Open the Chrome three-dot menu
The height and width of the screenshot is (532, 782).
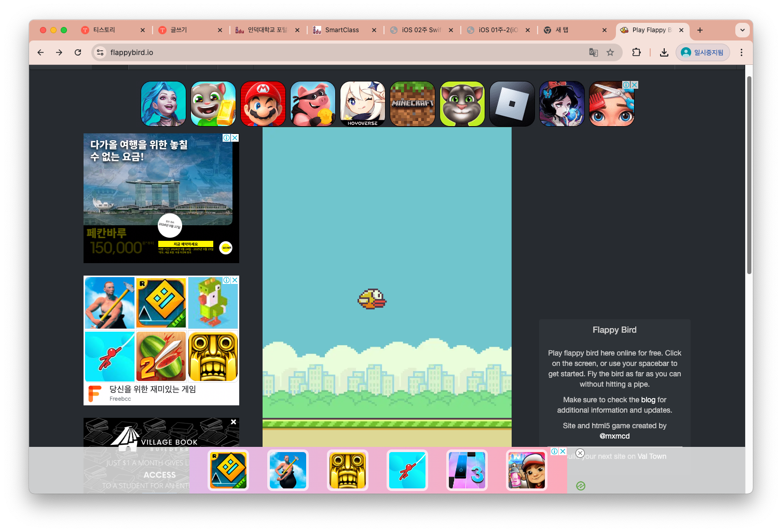tap(742, 52)
